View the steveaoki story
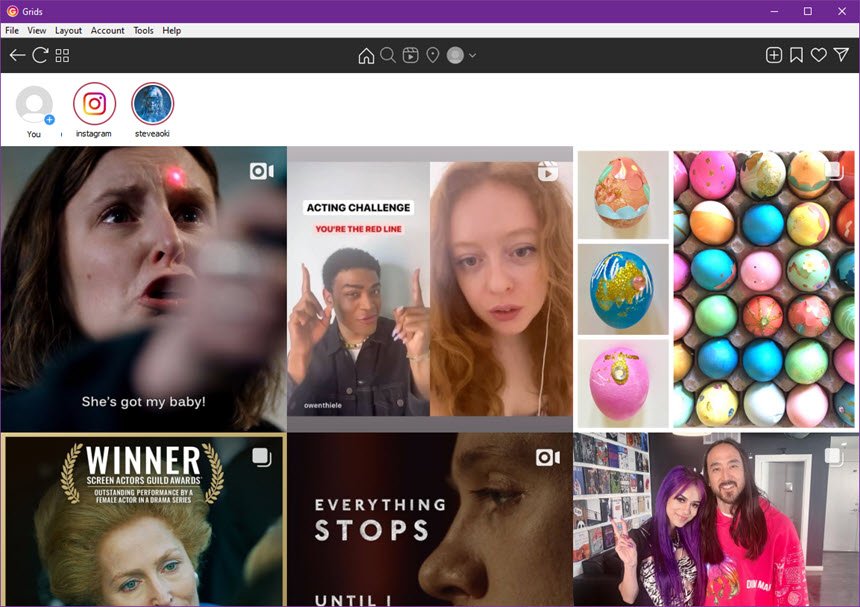 point(152,104)
